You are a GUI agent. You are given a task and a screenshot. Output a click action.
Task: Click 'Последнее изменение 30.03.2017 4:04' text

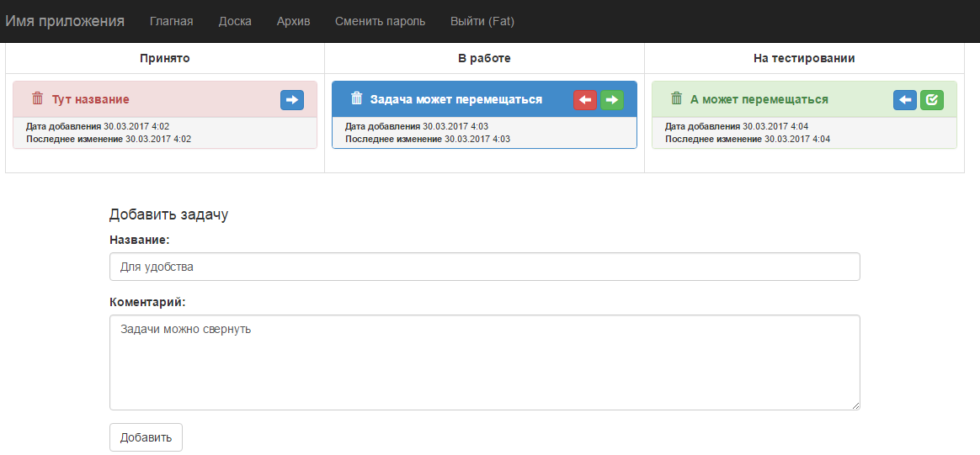point(748,139)
